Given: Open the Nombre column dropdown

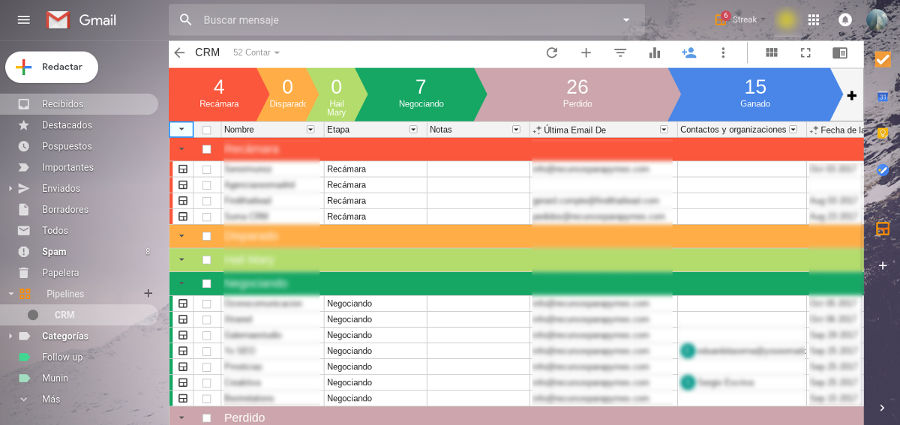Looking at the screenshot, I should point(311,130).
